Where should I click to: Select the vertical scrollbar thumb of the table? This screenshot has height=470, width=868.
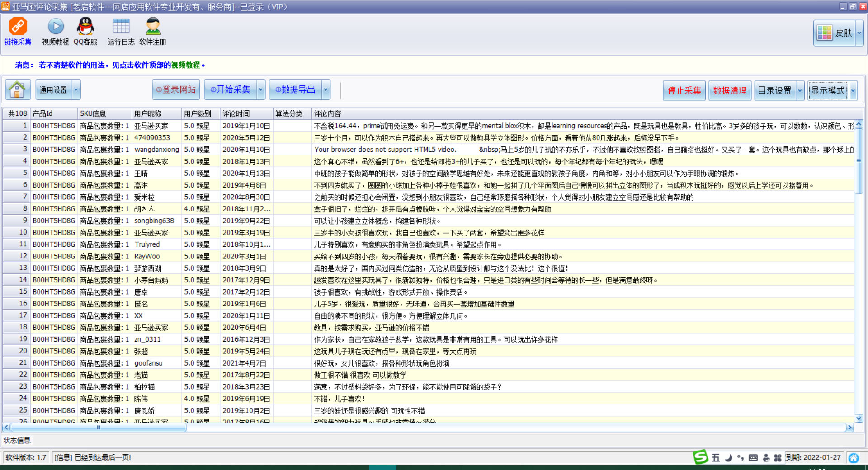tap(859, 161)
